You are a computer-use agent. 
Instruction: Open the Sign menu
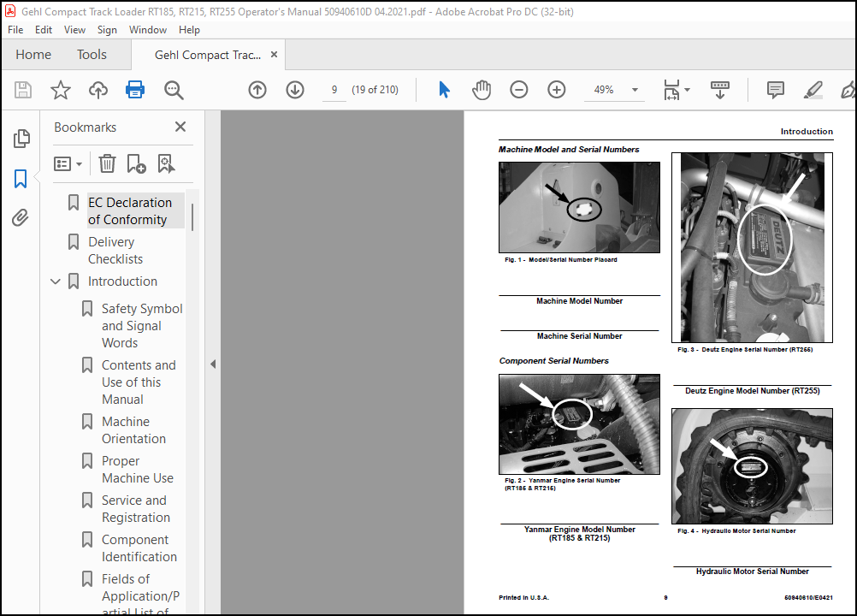click(107, 30)
